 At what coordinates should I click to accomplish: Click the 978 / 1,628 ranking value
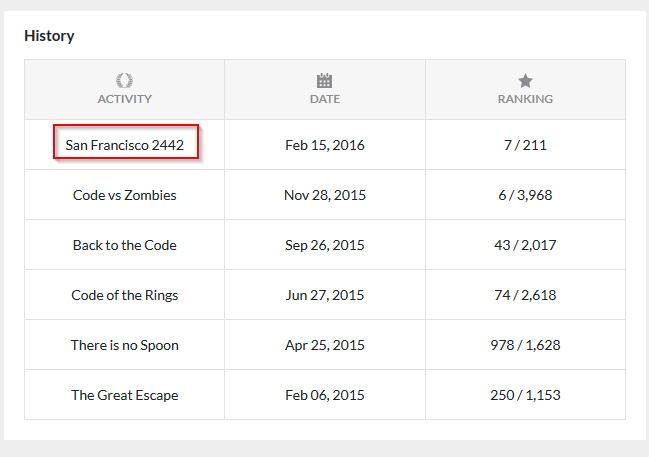coord(525,345)
